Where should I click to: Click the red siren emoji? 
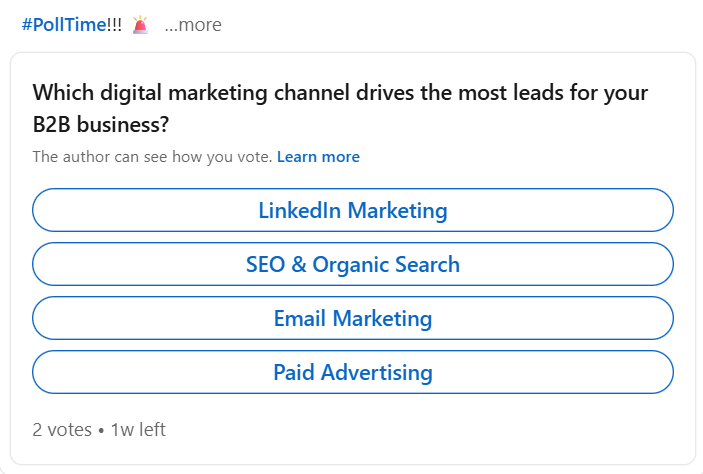(x=140, y=25)
